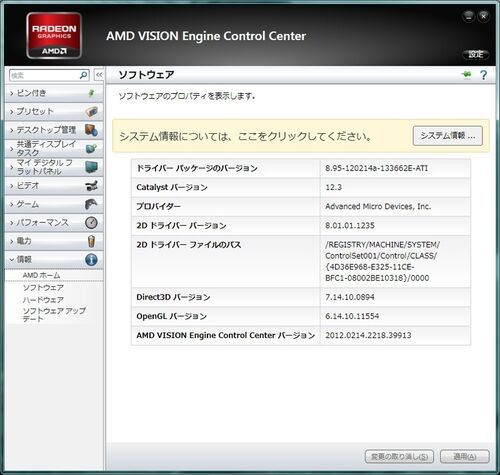
Task: Click the 設定 button in header
Action: (x=476, y=54)
